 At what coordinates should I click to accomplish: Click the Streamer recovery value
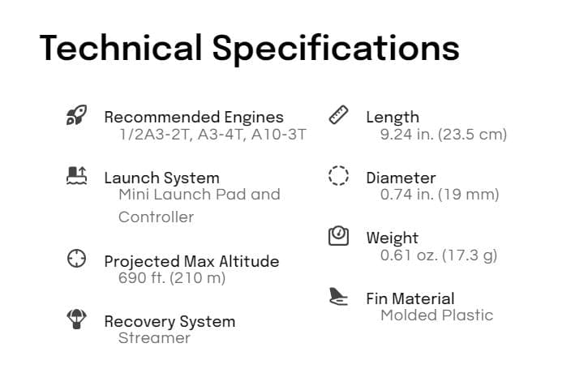coord(154,337)
